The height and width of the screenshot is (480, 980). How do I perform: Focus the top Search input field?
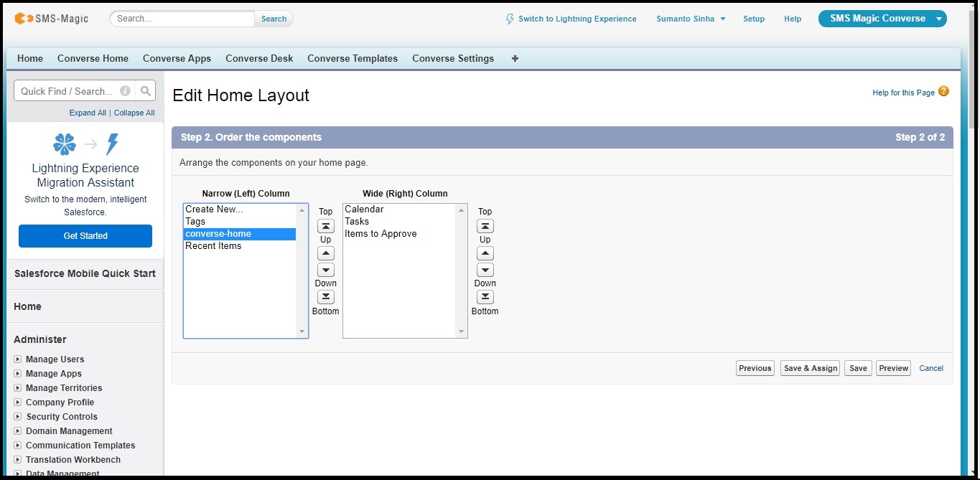pos(182,19)
